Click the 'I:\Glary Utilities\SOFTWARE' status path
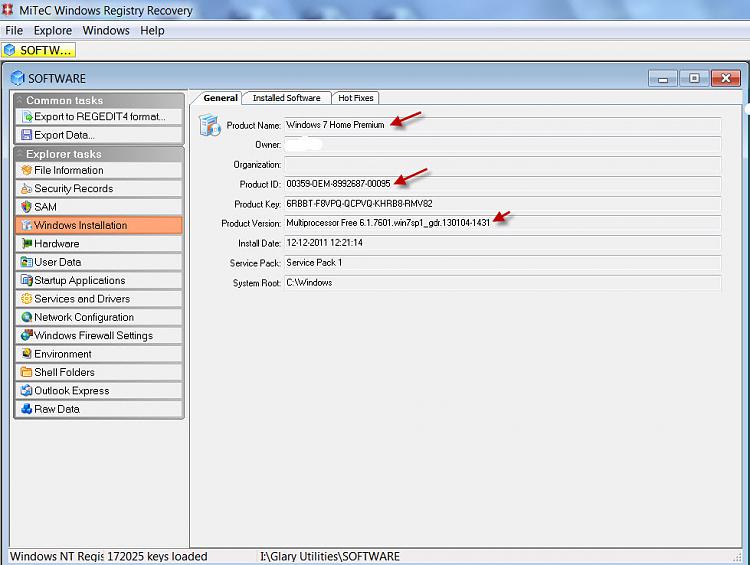Viewport: 750px width, 565px height. 330,556
